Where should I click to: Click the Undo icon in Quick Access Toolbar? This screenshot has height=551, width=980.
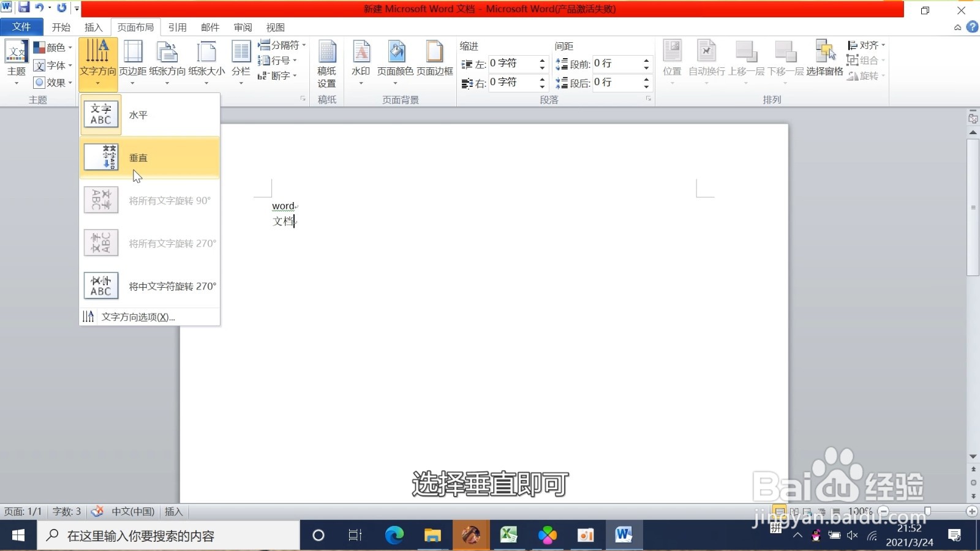40,8
